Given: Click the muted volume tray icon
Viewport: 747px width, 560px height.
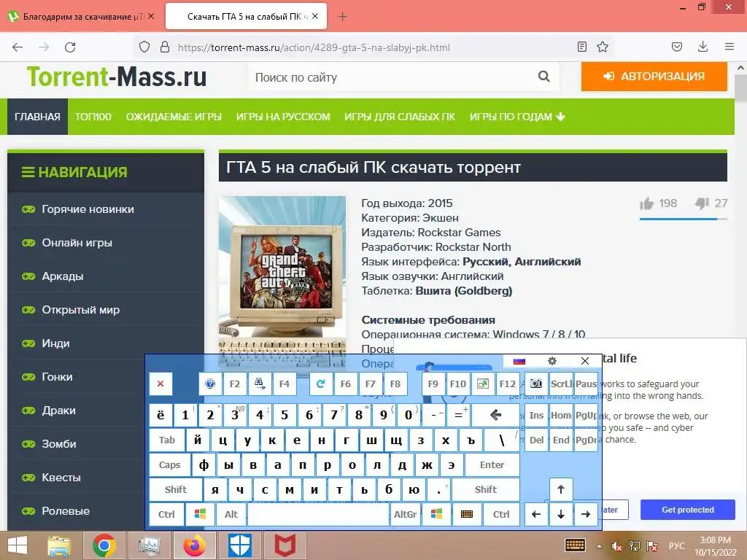Looking at the screenshot, I should click(616, 546).
